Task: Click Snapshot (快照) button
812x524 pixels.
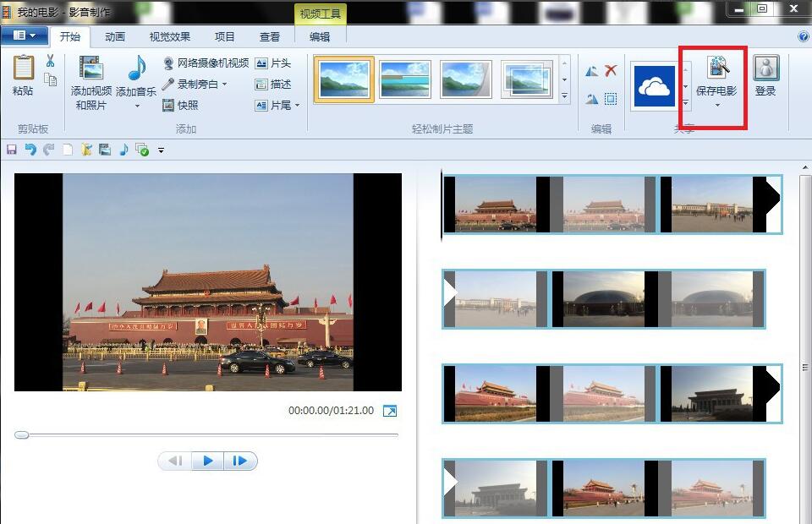Action: pos(180,105)
